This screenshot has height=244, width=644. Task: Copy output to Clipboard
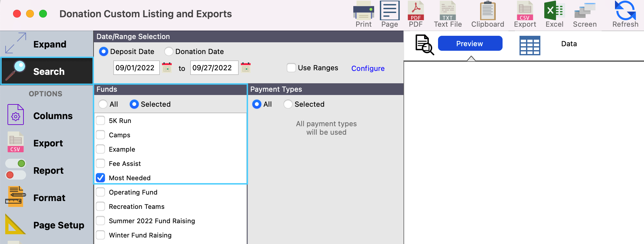[488, 14]
